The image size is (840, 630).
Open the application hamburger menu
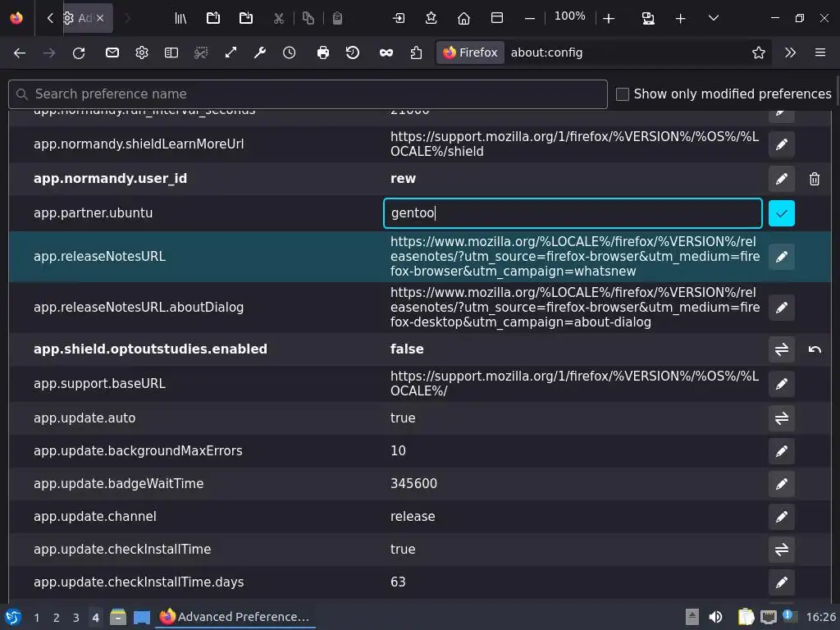(820, 52)
